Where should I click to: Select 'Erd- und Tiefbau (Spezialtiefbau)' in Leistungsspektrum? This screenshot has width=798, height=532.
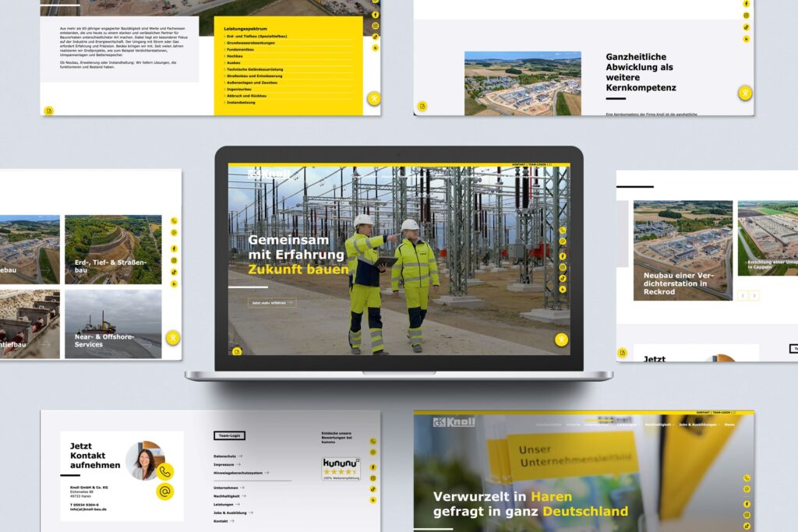pyautogui.click(x=256, y=36)
